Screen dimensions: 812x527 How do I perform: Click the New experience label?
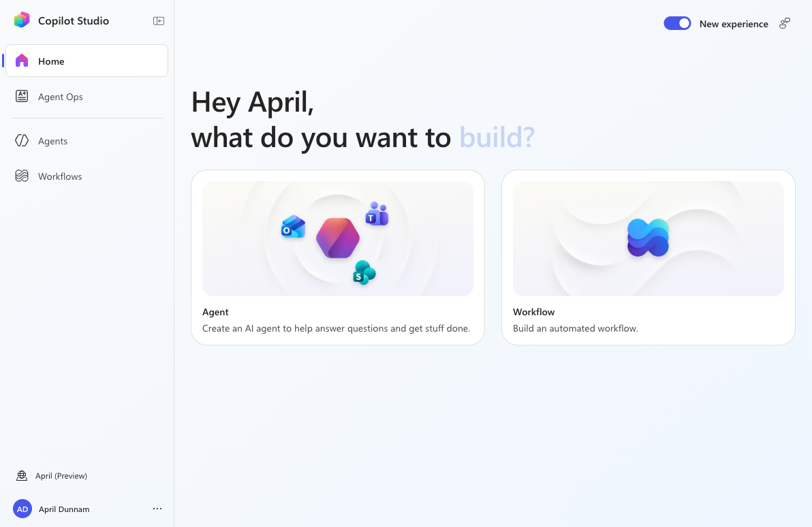[734, 24]
